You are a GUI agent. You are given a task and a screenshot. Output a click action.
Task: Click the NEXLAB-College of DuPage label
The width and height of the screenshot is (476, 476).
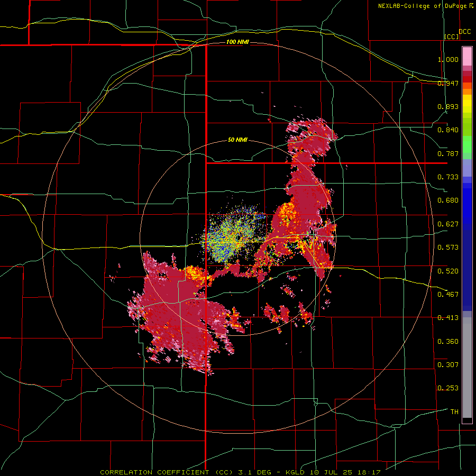(422, 6)
